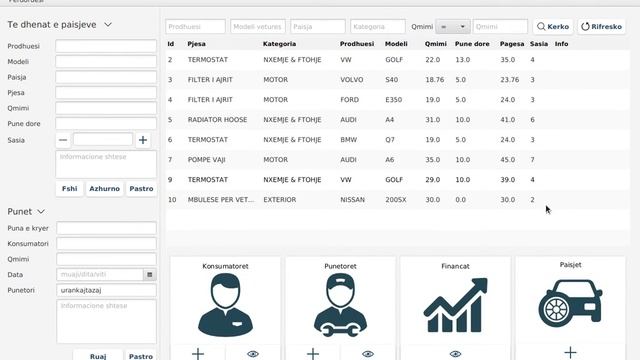Click the NISSAN manufacturer cell
This screenshot has height=360, width=640.
coord(353,200)
